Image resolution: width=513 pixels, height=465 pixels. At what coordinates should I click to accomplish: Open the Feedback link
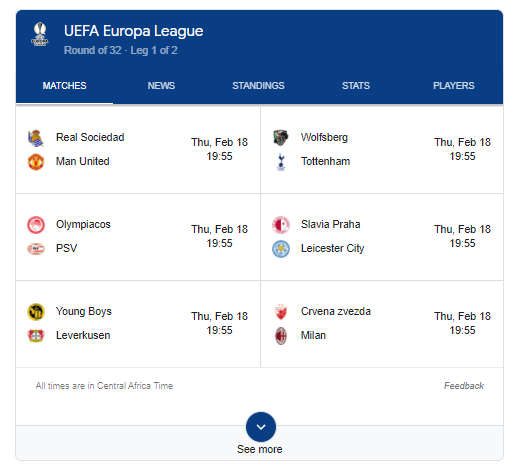coord(464,386)
